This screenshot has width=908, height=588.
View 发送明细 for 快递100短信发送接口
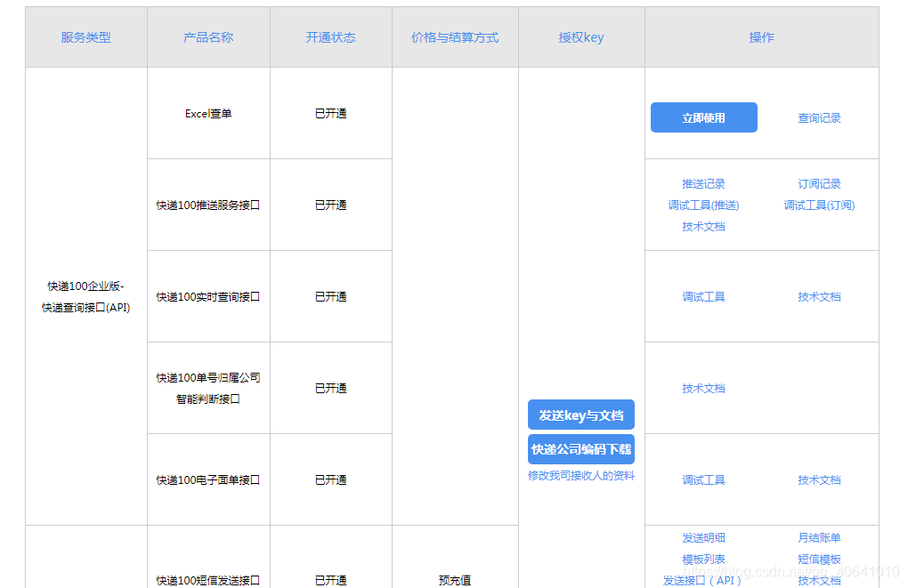[x=702, y=537]
